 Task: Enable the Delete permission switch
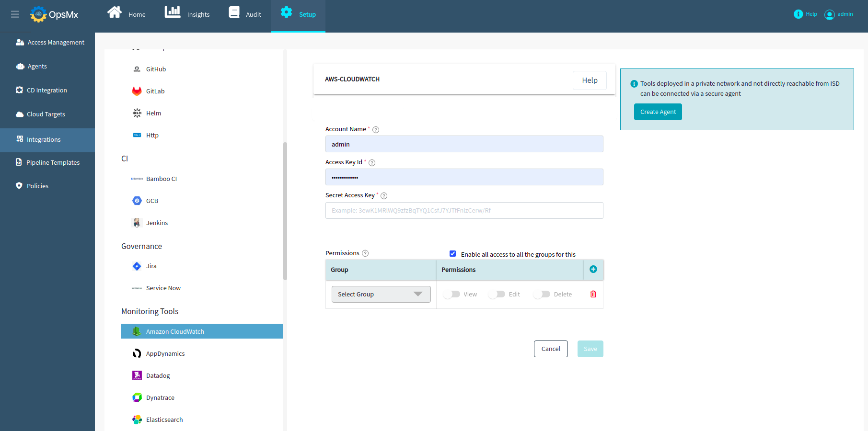coord(542,294)
